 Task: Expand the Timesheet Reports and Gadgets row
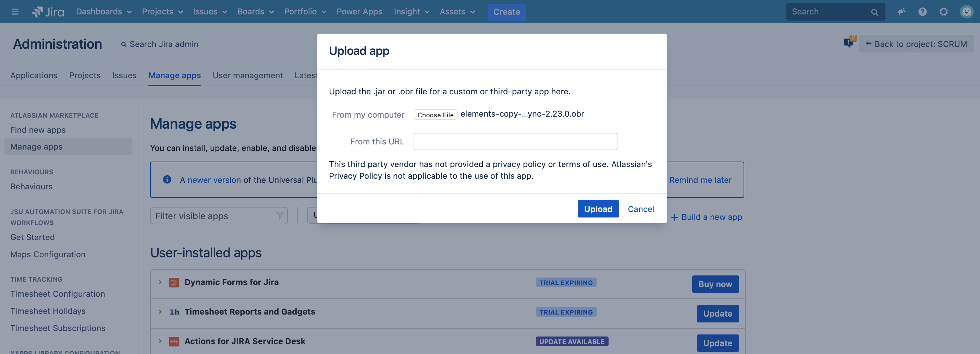pyautogui.click(x=160, y=312)
